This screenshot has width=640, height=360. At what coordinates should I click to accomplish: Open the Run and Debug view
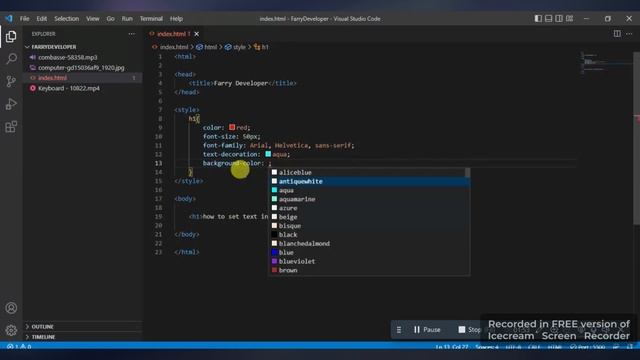[x=11, y=104]
